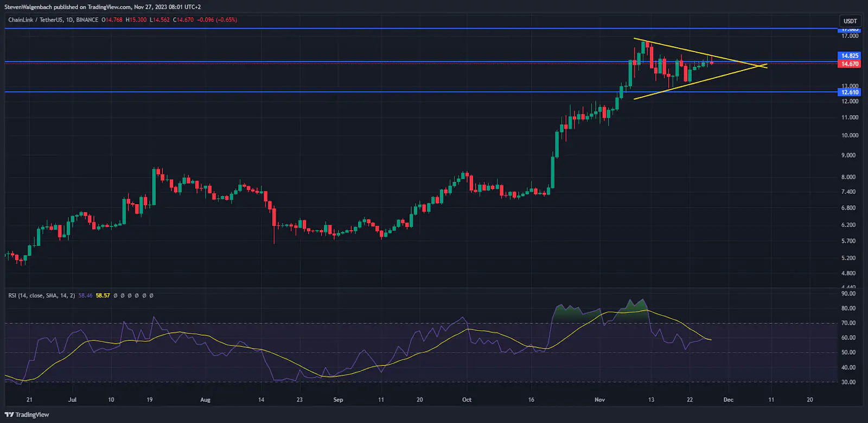Click the Aug label on the time axis
Image resolution: width=868 pixels, height=423 pixels.
[x=205, y=400]
